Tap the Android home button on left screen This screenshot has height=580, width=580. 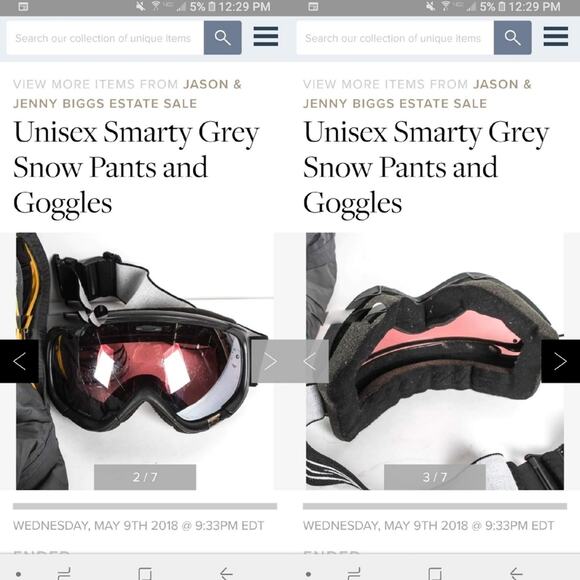point(145,574)
